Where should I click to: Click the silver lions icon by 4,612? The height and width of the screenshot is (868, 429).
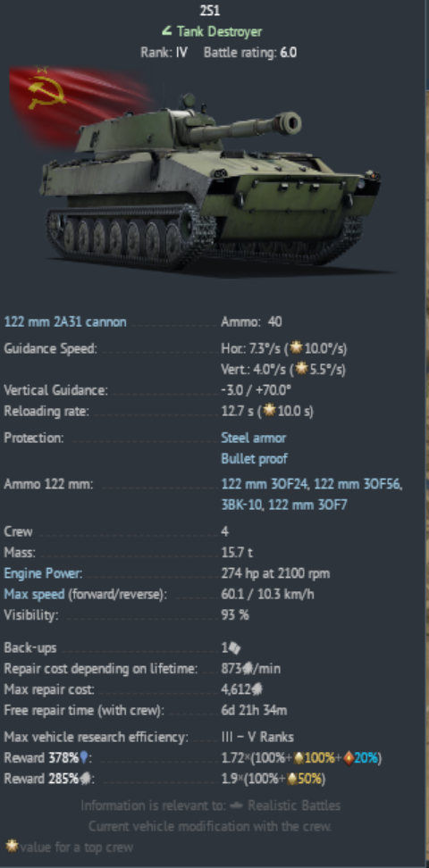(x=257, y=689)
